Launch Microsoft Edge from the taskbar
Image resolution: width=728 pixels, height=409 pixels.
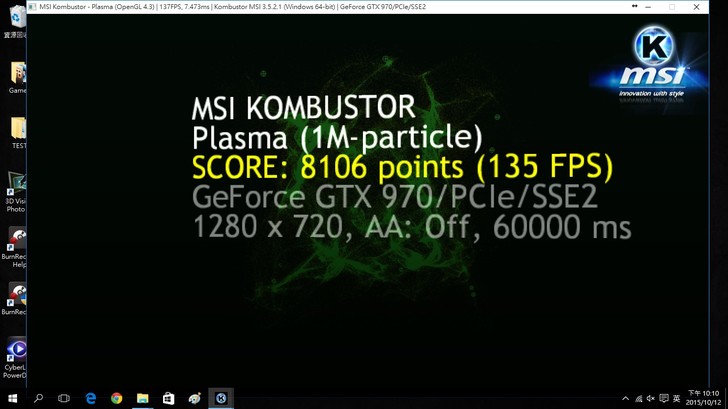(x=91, y=398)
